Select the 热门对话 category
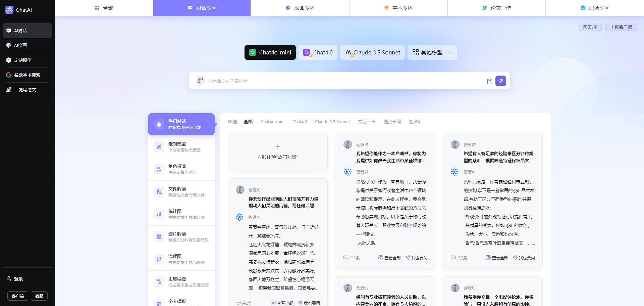 tap(181, 124)
